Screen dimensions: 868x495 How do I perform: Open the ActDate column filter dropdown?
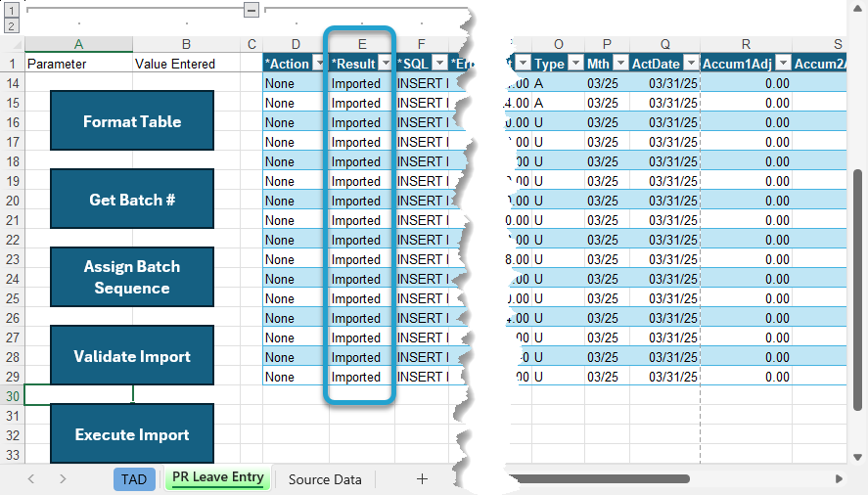692,64
